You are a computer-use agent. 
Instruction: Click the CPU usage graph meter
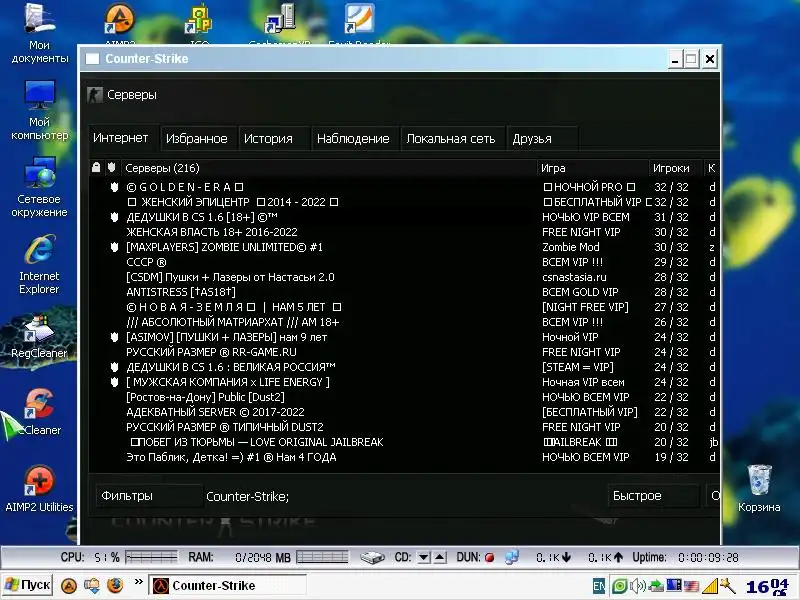152,557
